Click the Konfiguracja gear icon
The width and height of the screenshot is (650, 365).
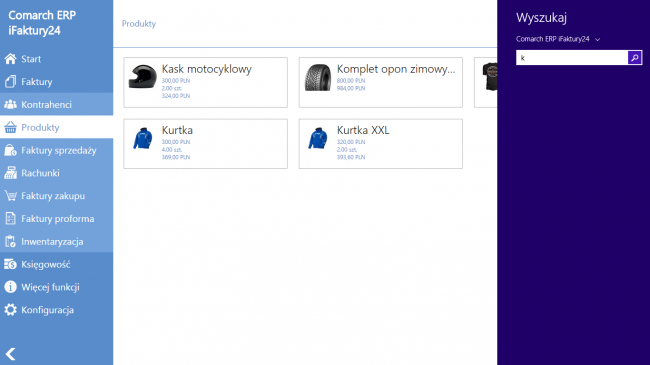point(10,310)
